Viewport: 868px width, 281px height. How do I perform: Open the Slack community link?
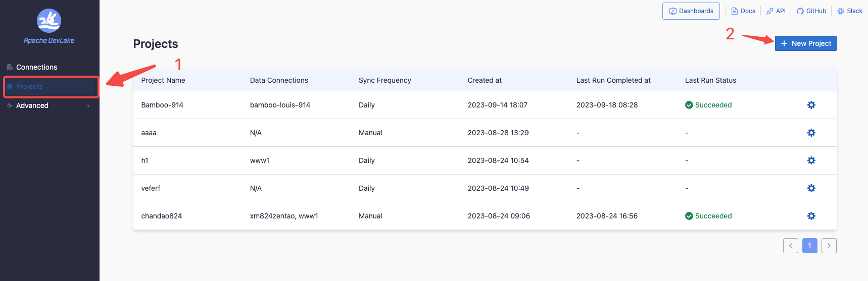point(850,11)
